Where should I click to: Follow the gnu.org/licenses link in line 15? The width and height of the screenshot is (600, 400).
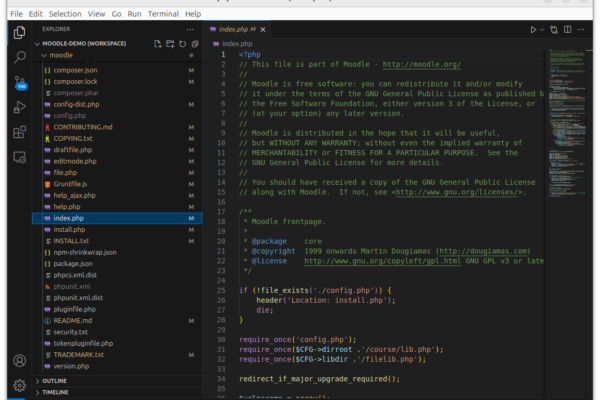(459, 192)
